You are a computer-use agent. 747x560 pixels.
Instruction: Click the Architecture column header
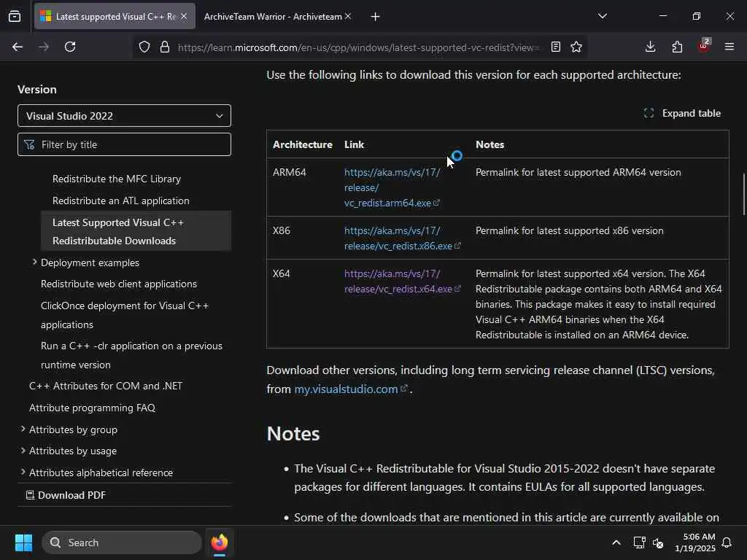pyautogui.click(x=303, y=144)
